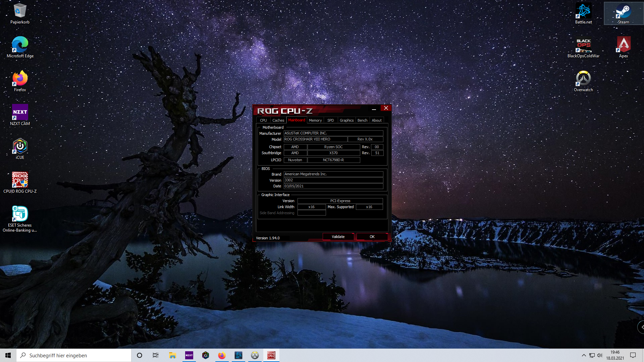Click the Validate button
The width and height of the screenshot is (644, 362).
pyautogui.click(x=338, y=237)
